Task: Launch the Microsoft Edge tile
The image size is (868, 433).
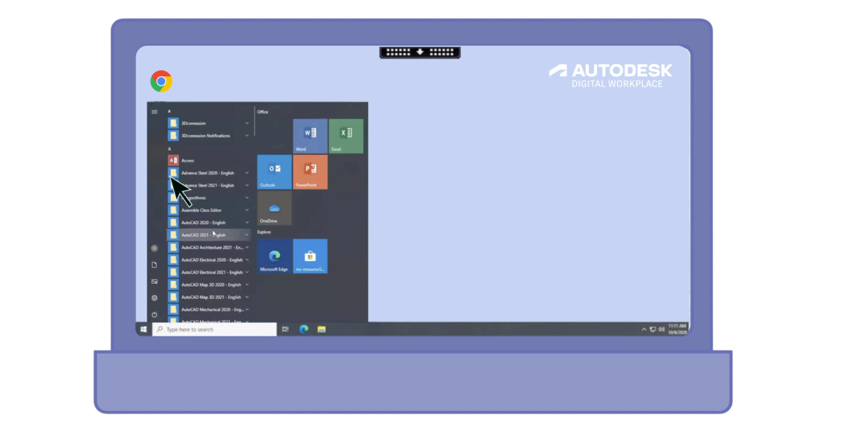Action: point(274,256)
